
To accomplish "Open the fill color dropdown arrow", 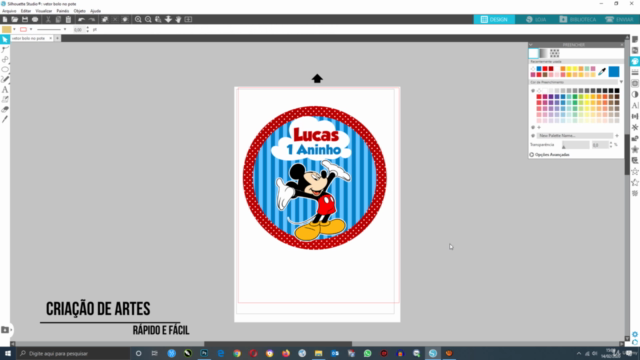I will 14,29.
